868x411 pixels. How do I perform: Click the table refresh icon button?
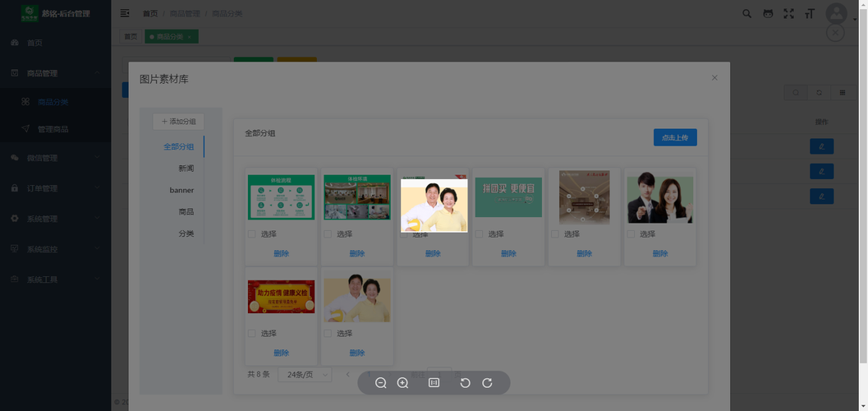pos(819,93)
